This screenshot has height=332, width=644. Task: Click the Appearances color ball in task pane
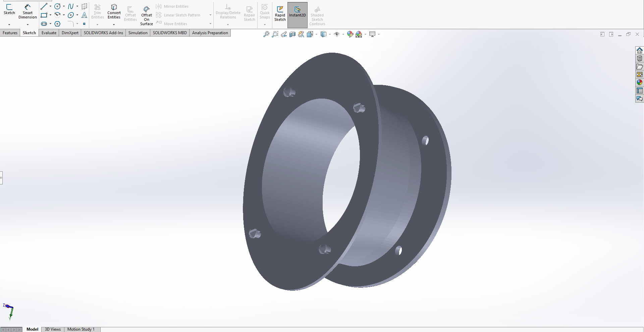[639, 82]
